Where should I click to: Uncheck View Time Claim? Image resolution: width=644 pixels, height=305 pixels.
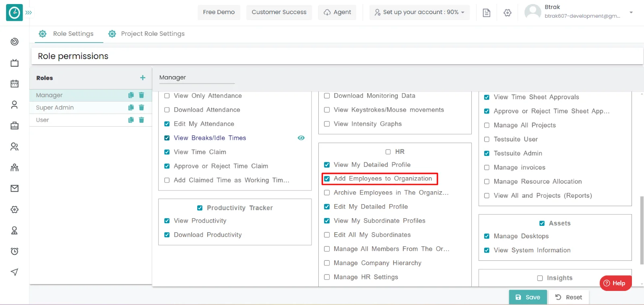pyautogui.click(x=167, y=152)
